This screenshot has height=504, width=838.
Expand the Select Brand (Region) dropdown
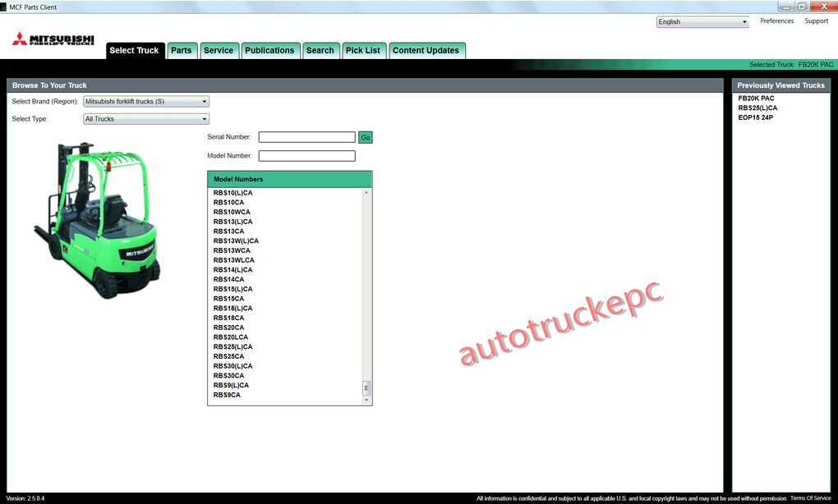[x=146, y=102]
